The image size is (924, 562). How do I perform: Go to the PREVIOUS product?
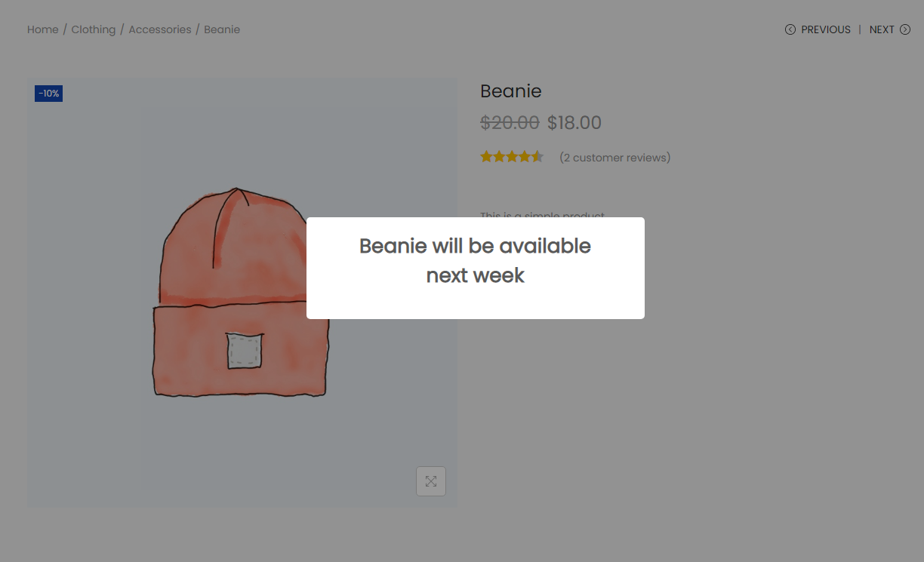(x=826, y=29)
